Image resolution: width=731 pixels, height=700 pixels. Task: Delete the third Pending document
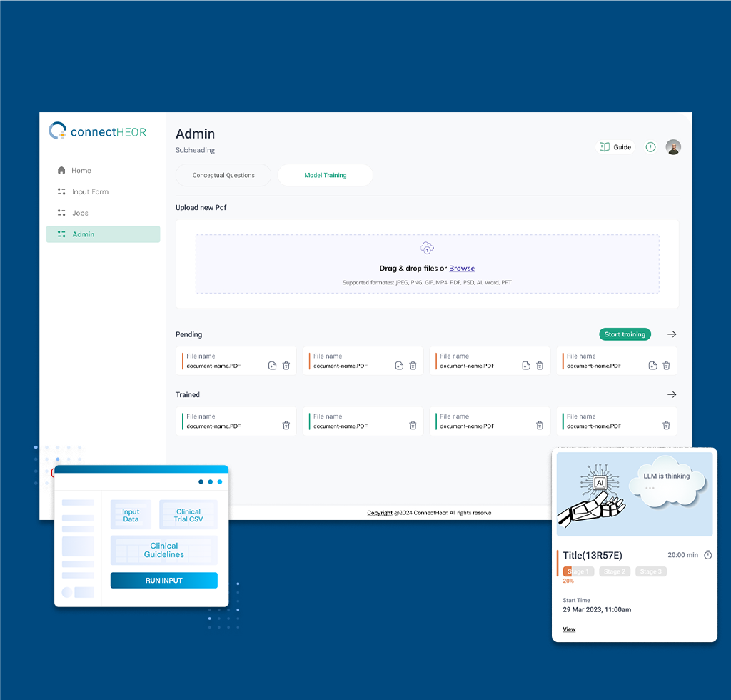click(x=540, y=366)
